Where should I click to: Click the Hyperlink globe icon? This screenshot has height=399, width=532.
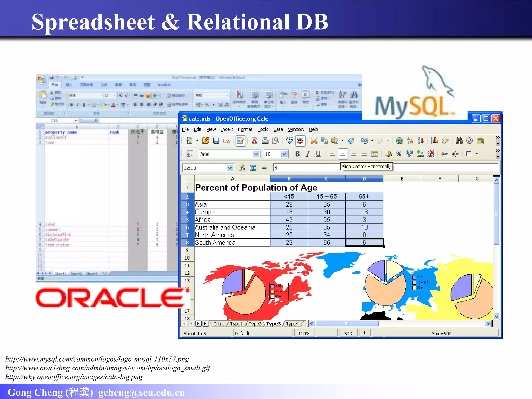coord(400,141)
